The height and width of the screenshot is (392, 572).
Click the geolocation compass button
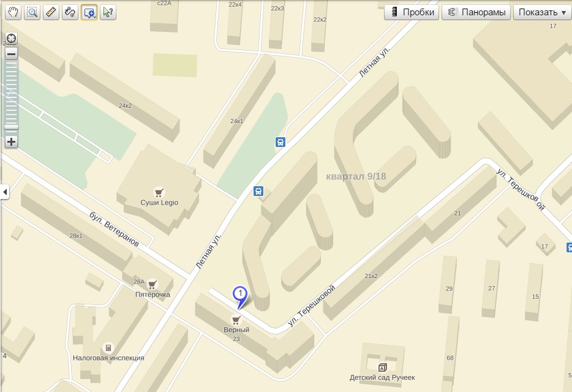pyautogui.click(x=11, y=39)
